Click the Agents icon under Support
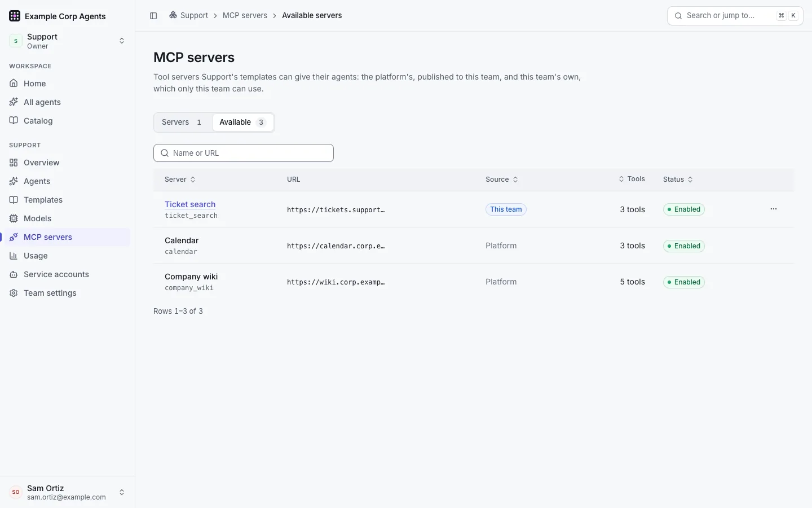This screenshot has height=508, width=812. click(x=14, y=181)
